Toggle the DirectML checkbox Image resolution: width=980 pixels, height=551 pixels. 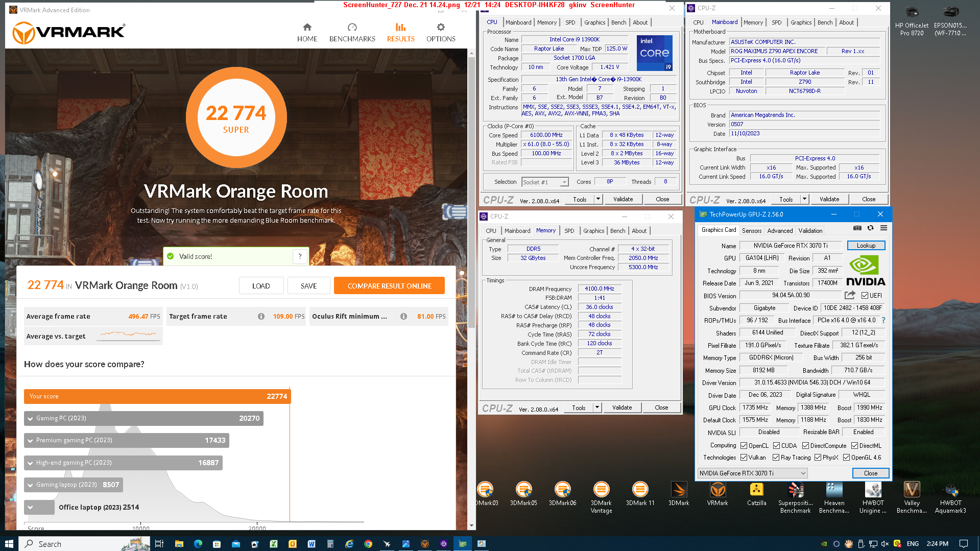tap(854, 445)
